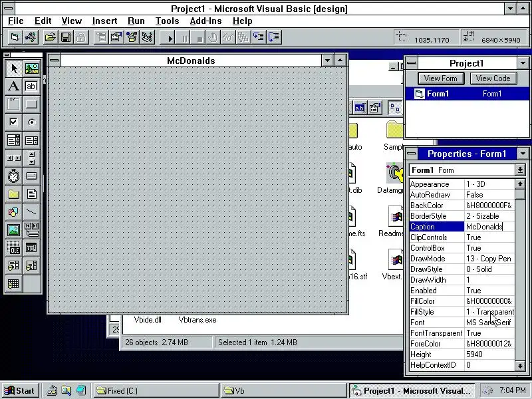Viewport: 532px width, 399px height.
Task: Click the View Code button
Action: coord(493,78)
